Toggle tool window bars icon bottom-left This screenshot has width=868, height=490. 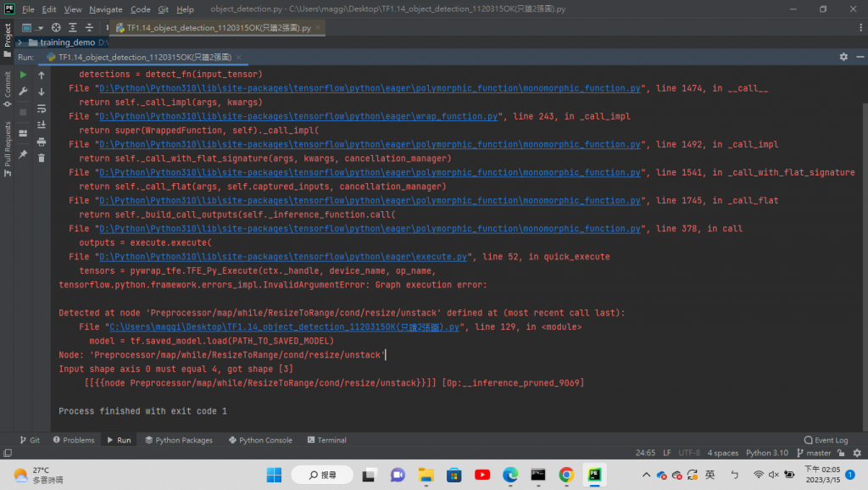8,453
